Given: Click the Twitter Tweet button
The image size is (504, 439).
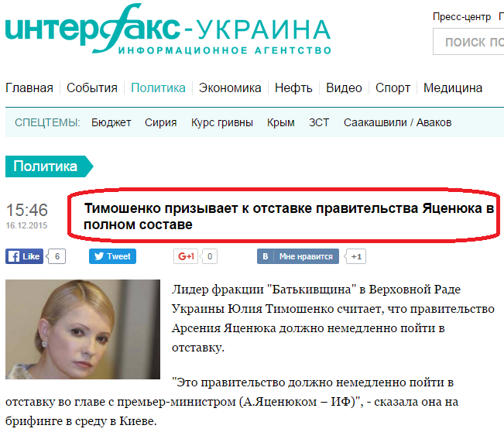Looking at the screenshot, I should click(112, 256).
